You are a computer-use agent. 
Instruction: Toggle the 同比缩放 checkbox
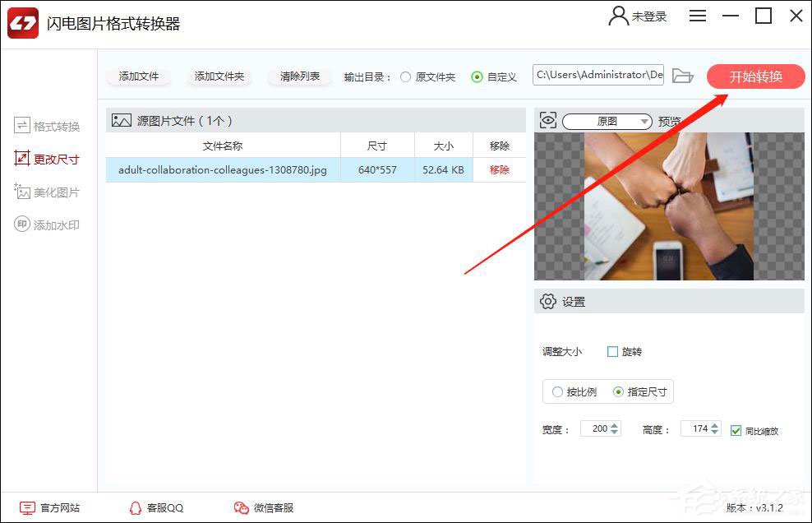(736, 431)
